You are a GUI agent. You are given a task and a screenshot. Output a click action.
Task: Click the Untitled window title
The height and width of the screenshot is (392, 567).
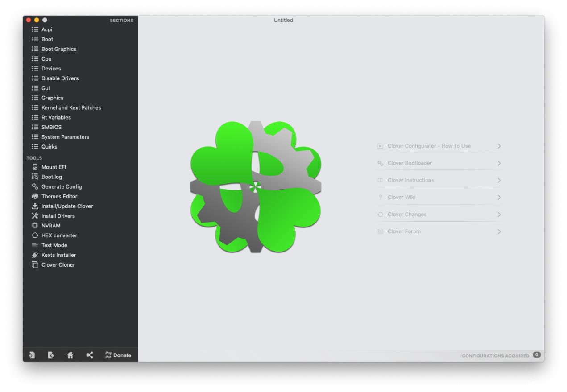point(283,20)
